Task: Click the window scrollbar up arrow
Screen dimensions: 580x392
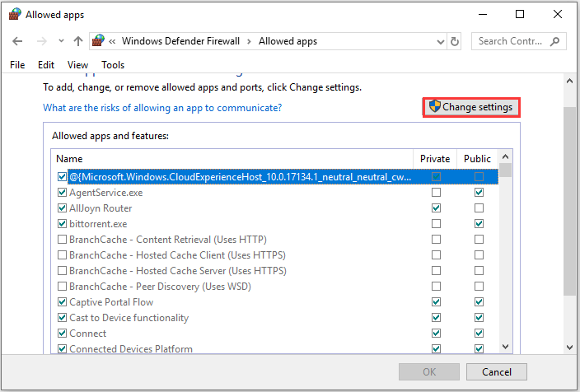Action: coord(569,81)
